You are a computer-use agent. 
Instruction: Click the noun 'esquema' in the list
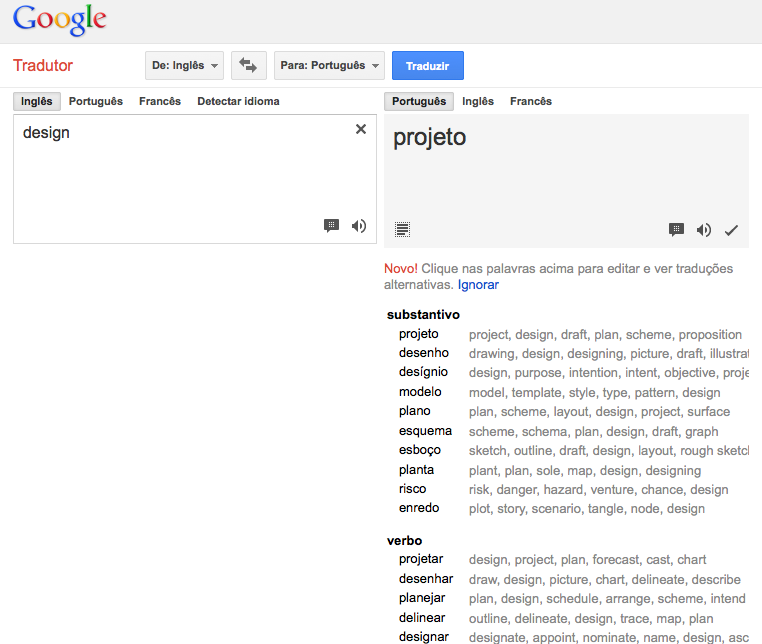[x=425, y=431]
